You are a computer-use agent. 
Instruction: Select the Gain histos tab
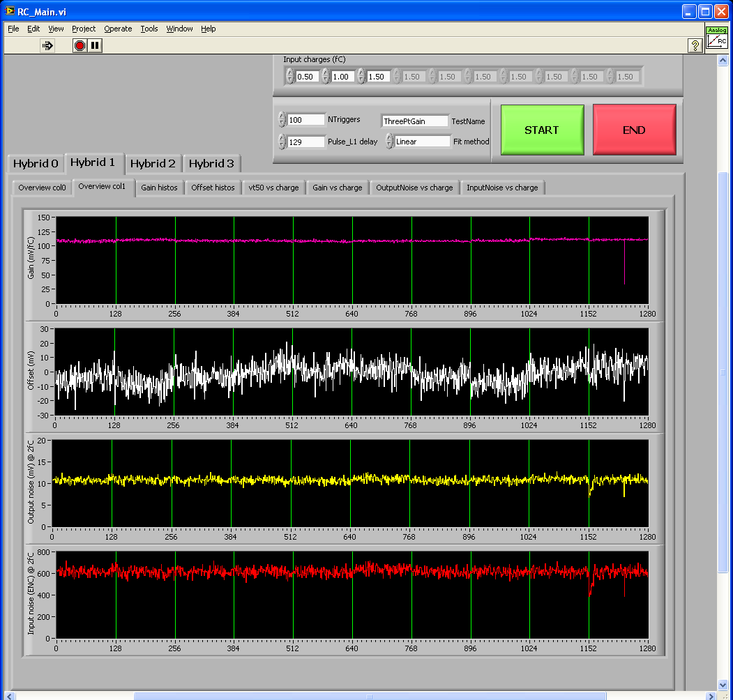pos(159,188)
